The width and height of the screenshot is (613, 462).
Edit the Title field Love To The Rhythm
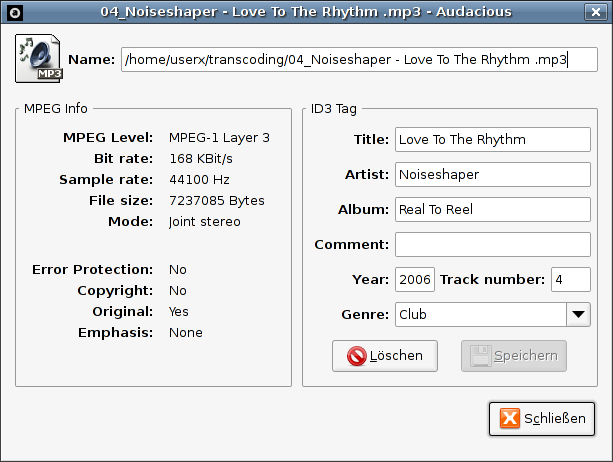[493, 140]
